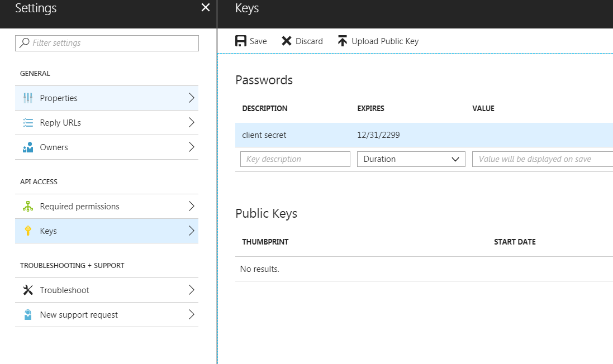Image resolution: width=613 pixels, height=364 pixels.
Task: Click the Key description input field
Action: point(295,159)
